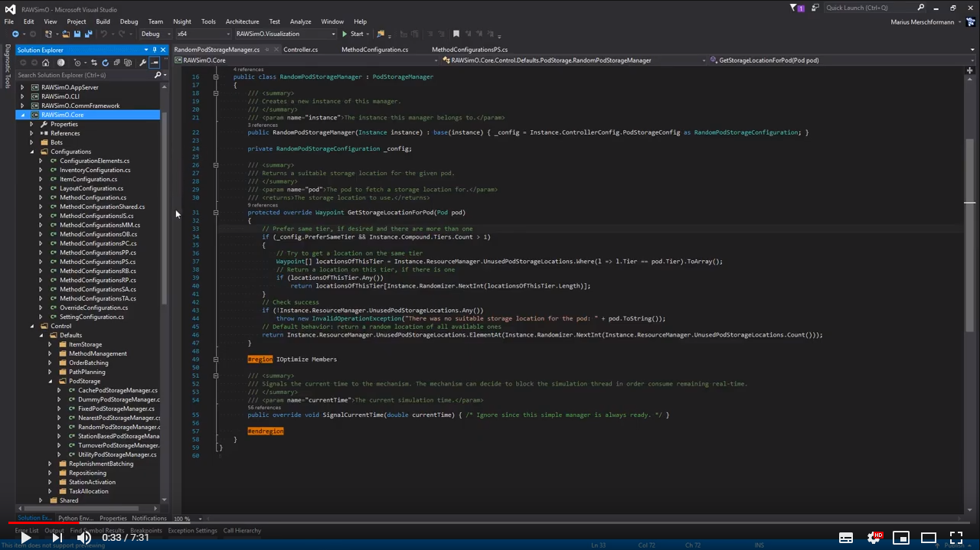The height and width of the screenshot is (550, 980).
Task: Save current file with Save icon
Action: pyautogui.click(x=77, y=34)
